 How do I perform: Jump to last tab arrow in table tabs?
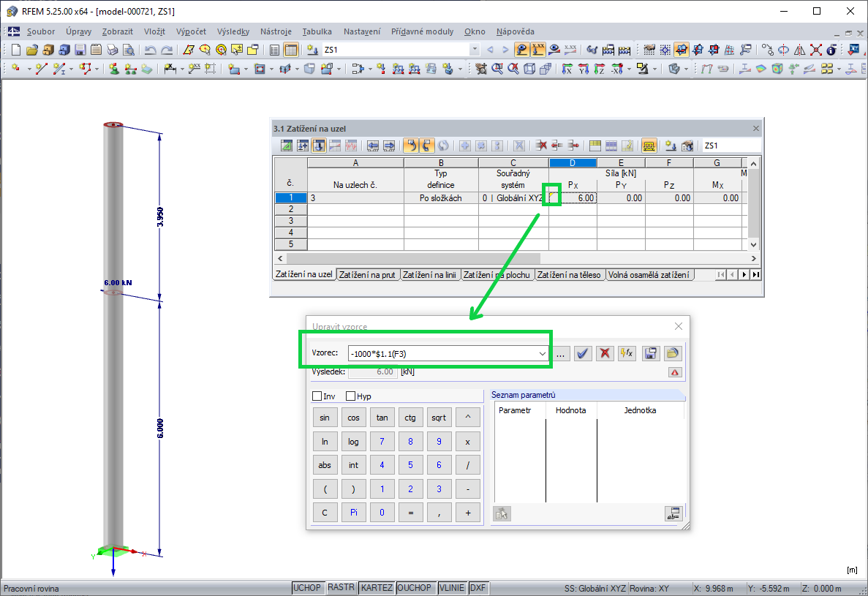tap(755, 274)
